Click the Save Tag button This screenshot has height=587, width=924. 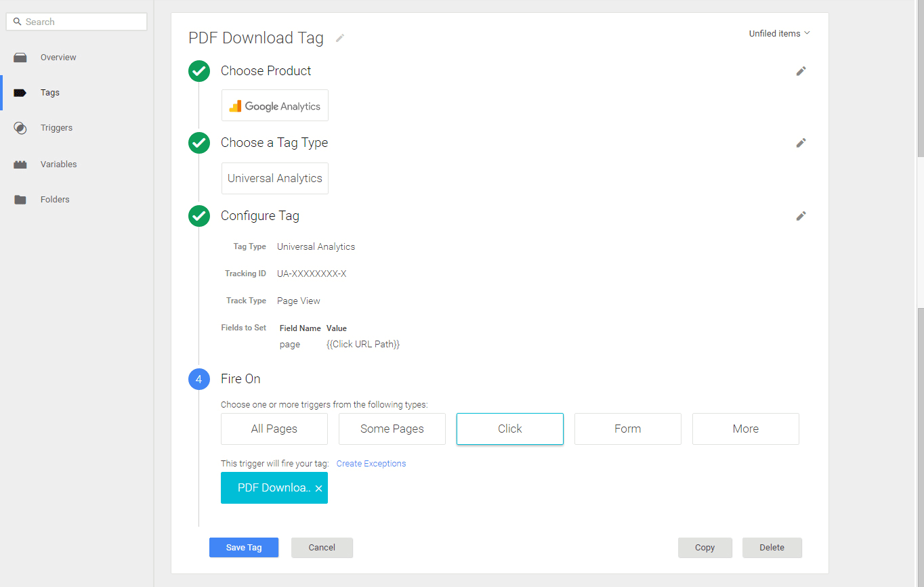click(243, 547)
